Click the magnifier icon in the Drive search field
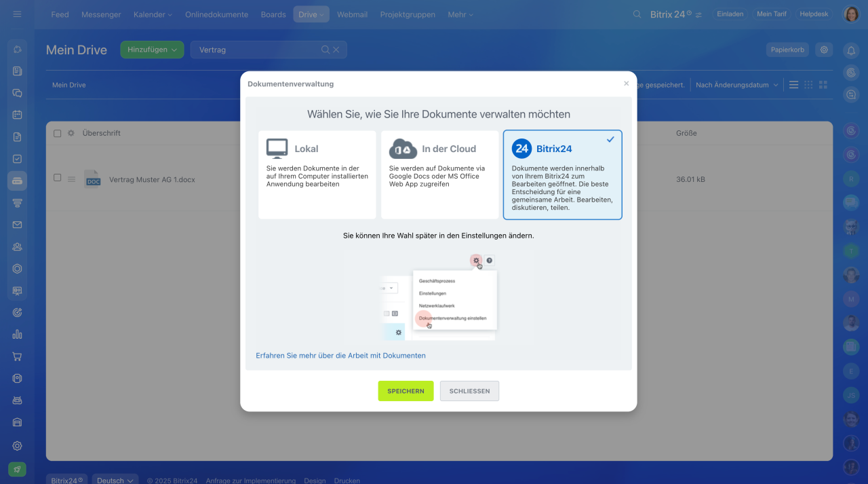This screenshot has width=868, height=484. pos(325,50)
